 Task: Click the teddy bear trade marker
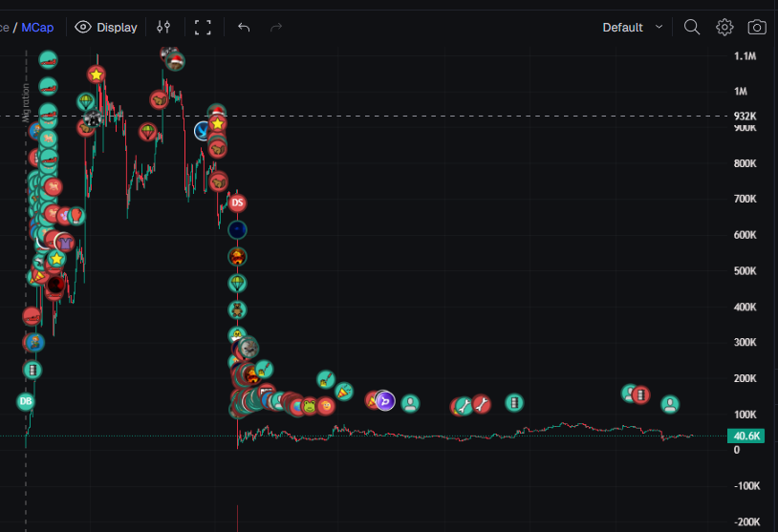(237, 309)
